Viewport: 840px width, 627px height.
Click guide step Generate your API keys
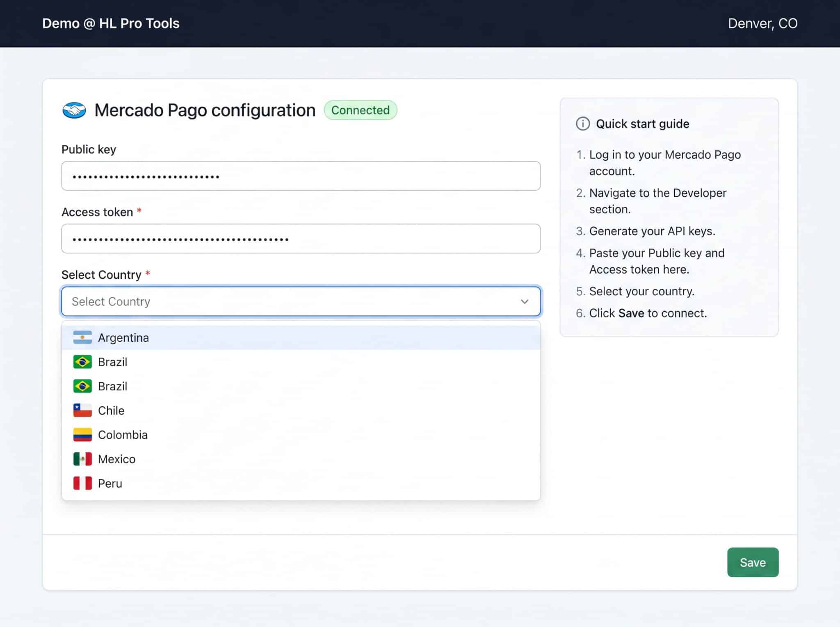pos(652,231)
